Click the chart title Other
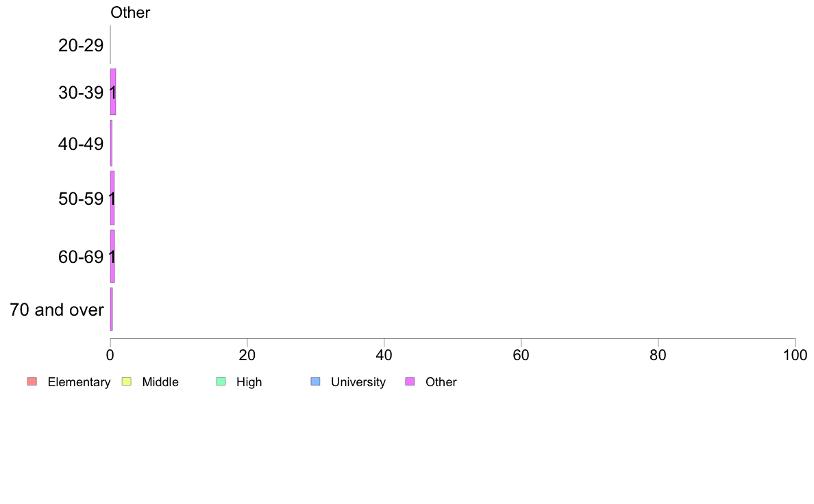Viewport: 814px width, 504px height. point(130,12)
